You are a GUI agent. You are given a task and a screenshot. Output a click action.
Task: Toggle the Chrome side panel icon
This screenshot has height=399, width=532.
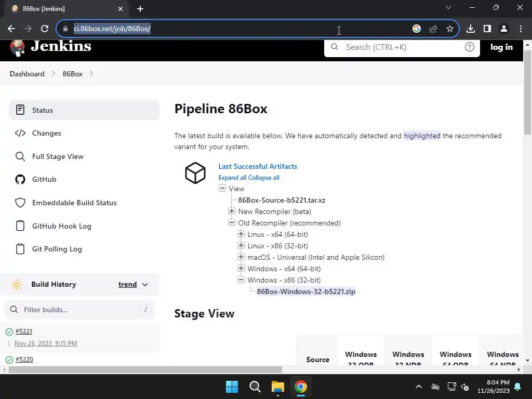tap(487, 29)
